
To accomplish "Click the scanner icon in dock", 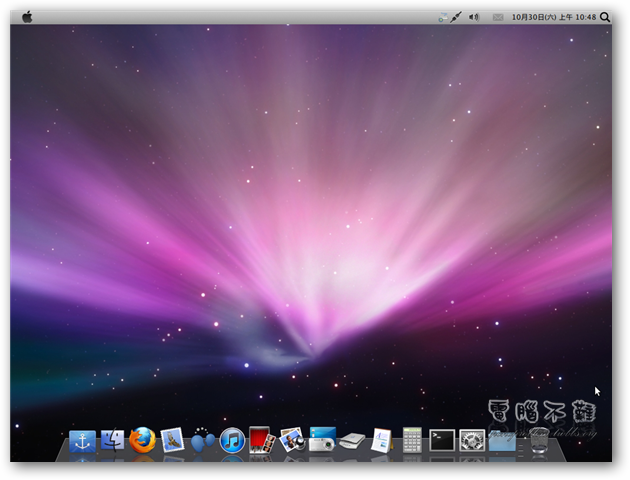I will (x=352, y=441).
